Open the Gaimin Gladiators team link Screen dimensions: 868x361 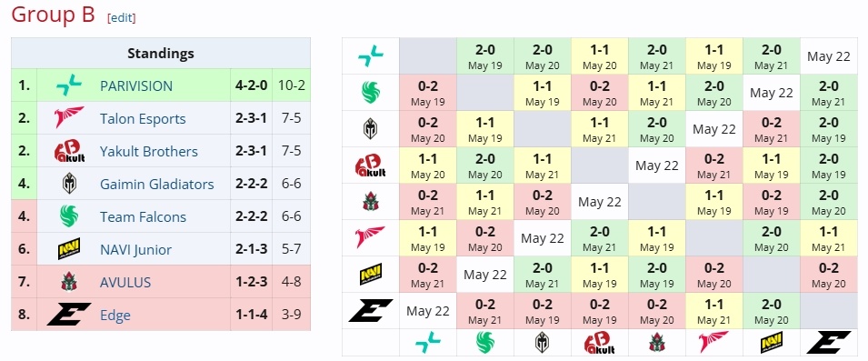tap(156, 184)
